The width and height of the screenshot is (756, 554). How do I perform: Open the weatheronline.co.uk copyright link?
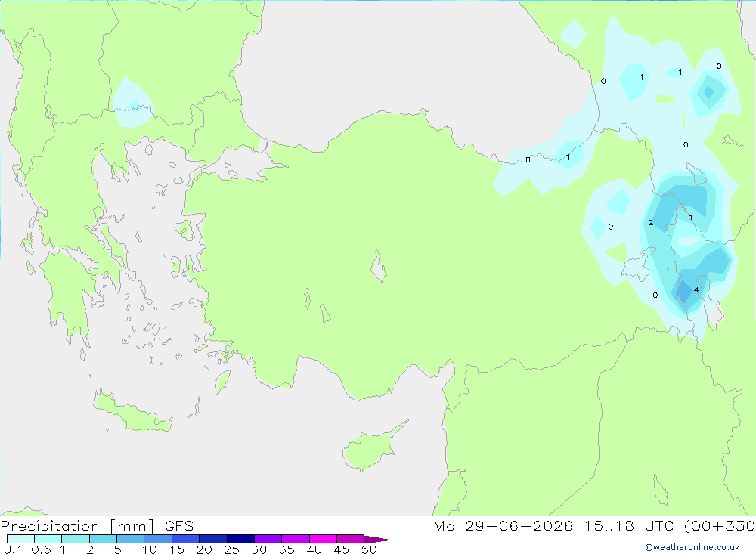coord(692,547)
